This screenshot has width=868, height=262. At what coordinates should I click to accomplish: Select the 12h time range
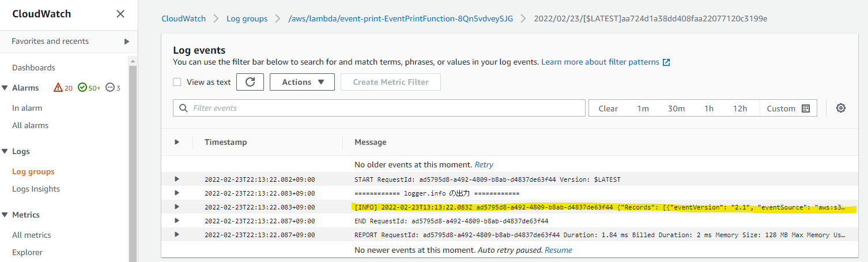pyautogui.click(x=740, y=108)
